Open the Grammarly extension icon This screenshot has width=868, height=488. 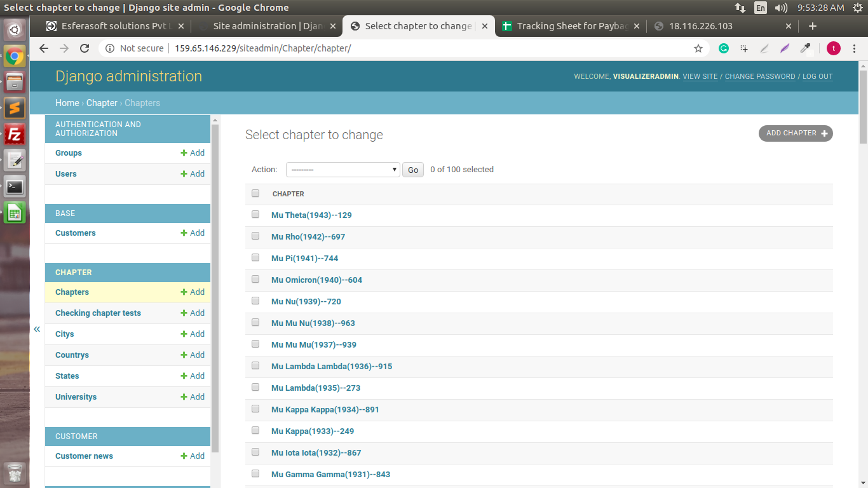[723, 48]
